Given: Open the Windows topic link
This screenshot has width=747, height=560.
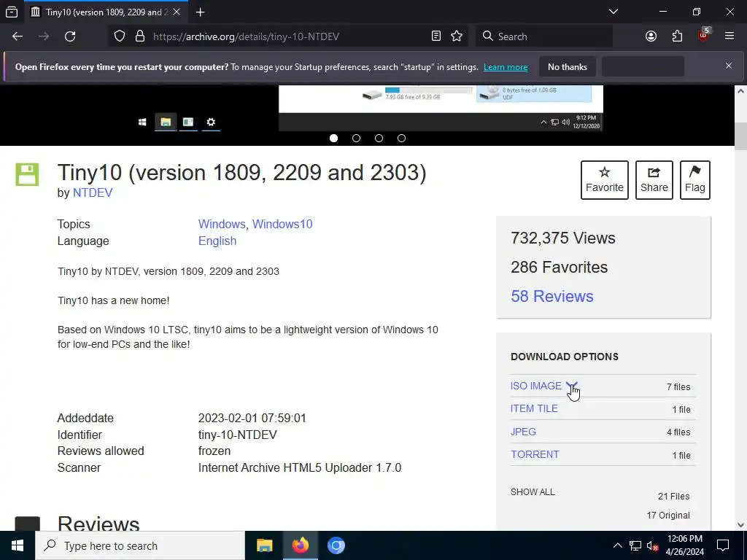Looking at the screenshot, I should 222,225.
